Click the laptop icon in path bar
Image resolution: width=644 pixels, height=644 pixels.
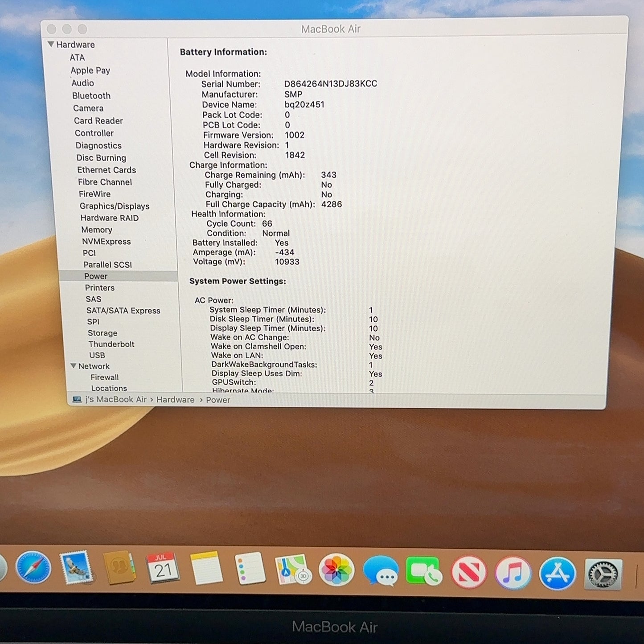point(77,399)
